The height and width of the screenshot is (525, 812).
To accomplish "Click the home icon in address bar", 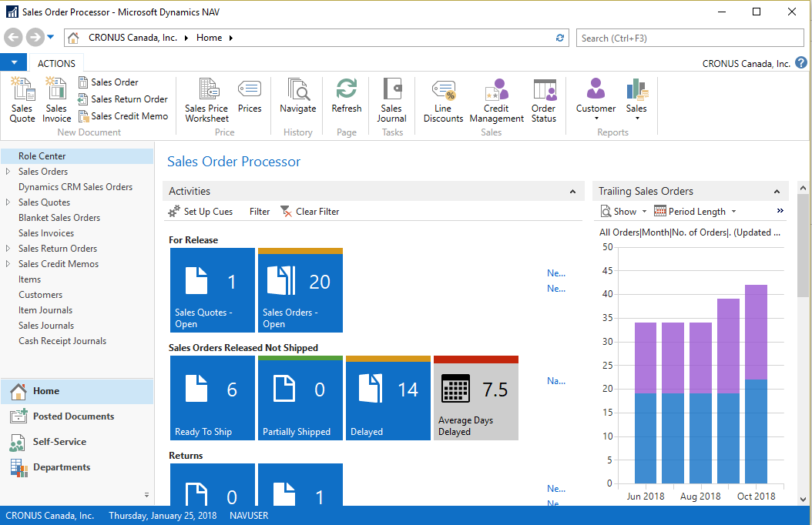I will point(73,38).
